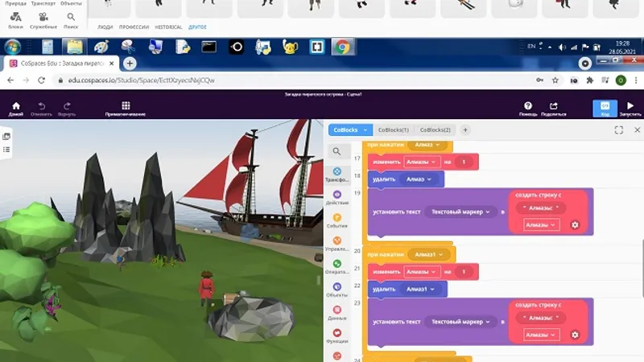The width and height of the screenshot is (644, 362).
Task: Click the "Алмазы:" string field on line 19
Action: [x=540, y=208]
